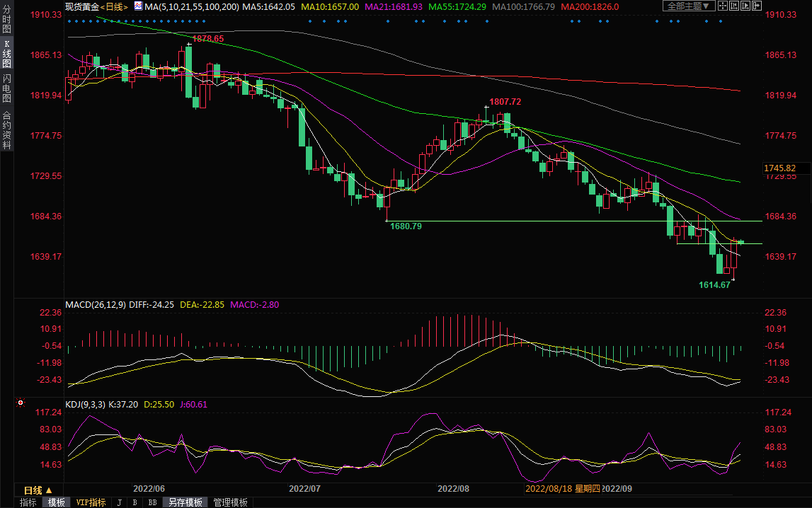Open 合约资料 in the sidebar

point(6,130)
